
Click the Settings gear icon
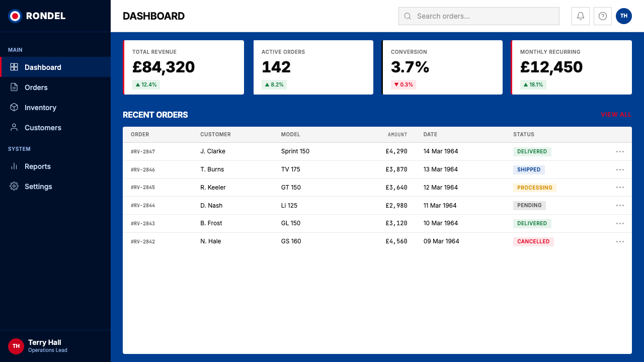14,186
